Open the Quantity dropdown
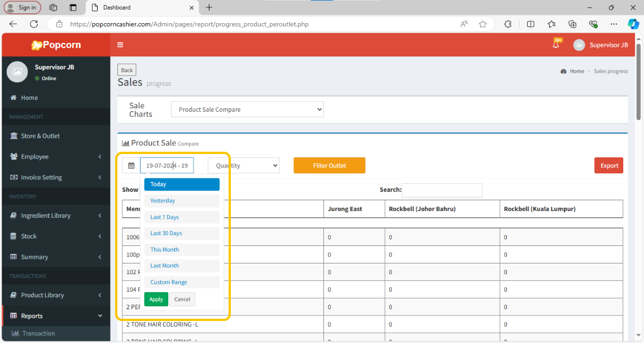The width and height of the screenshot is (644, 343). 244,165
